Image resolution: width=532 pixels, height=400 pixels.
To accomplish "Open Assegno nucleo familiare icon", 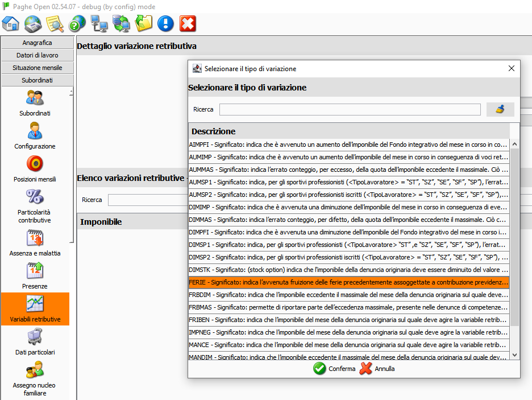I will click(x=35, y=370).
